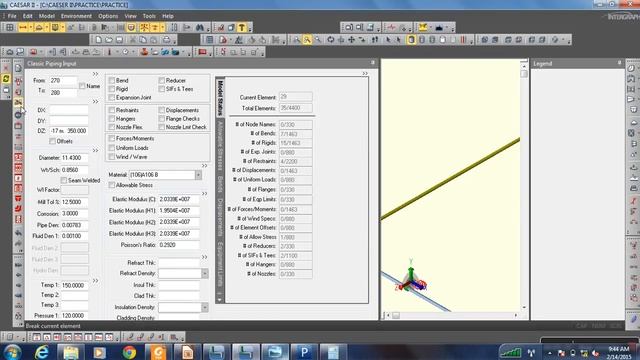This screenshot has height=360, width=640.
Task: Click the New file icon in toolbar
Action: [x=98, y=40]
